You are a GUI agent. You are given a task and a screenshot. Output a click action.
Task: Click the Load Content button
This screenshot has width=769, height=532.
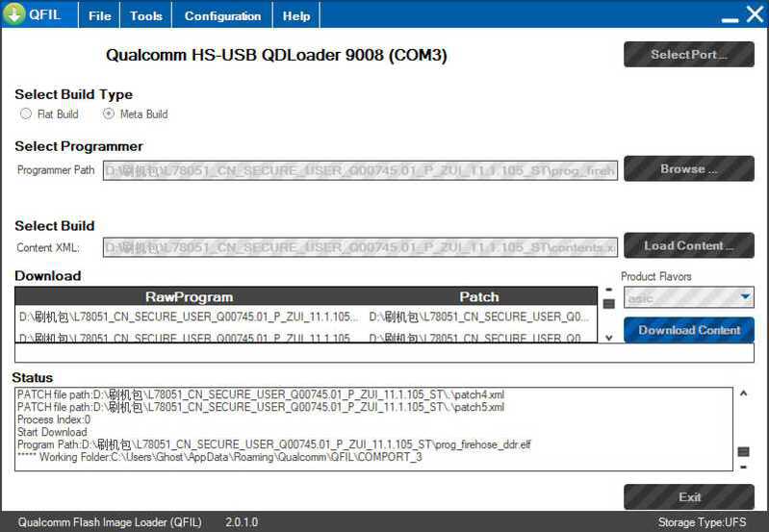click(688, 245)
